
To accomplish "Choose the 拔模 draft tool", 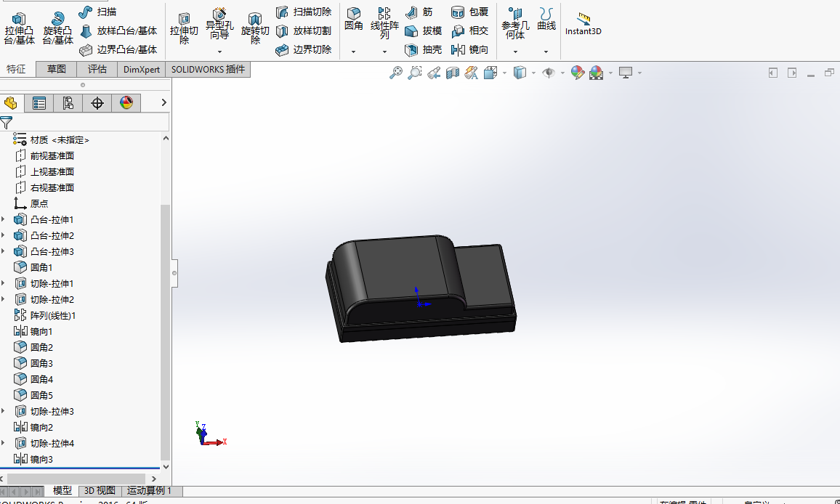I will (423, 31).
